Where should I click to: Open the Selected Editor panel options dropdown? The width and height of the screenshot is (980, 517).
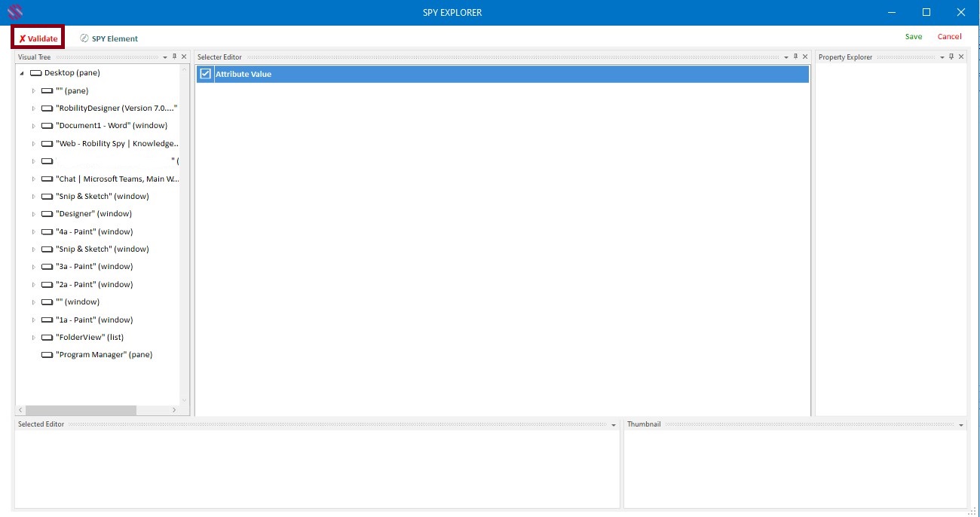[x=614, y=425]
